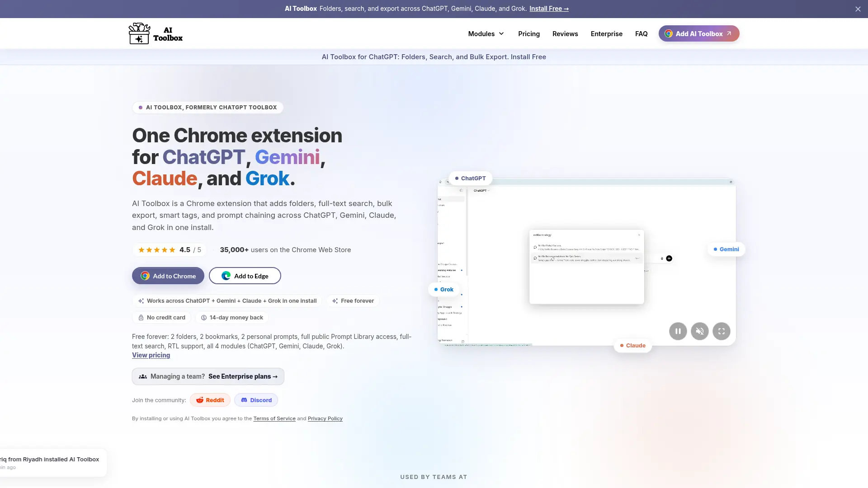This screenshot has height=488, width=868.
Task: Click the team icon beside Managing a team
Action: (143, 376)
